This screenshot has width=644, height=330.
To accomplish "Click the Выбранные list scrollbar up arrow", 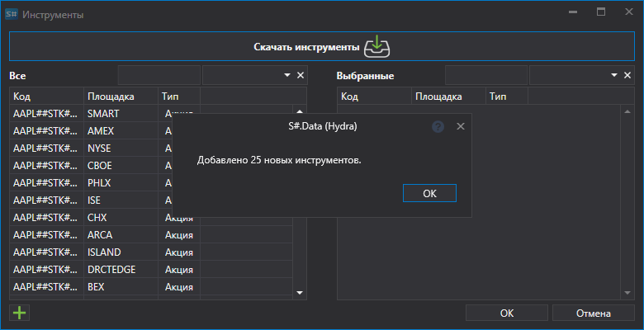I will 627,111.
